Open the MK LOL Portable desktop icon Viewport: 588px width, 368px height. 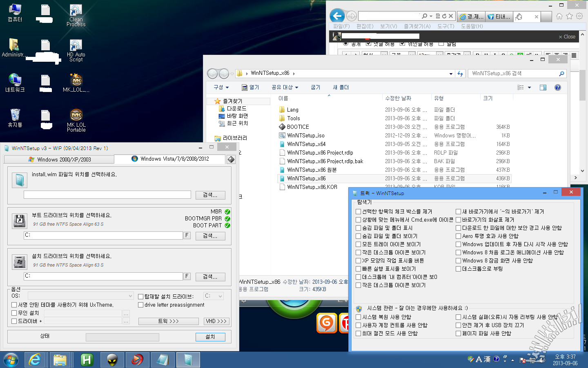coord(76,121)
